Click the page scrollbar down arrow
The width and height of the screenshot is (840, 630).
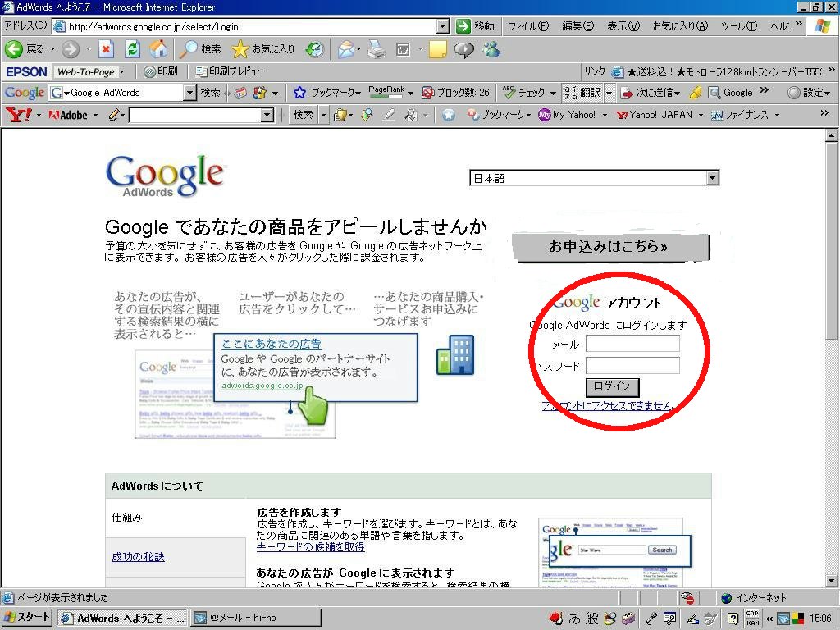(x=832, y=581)
